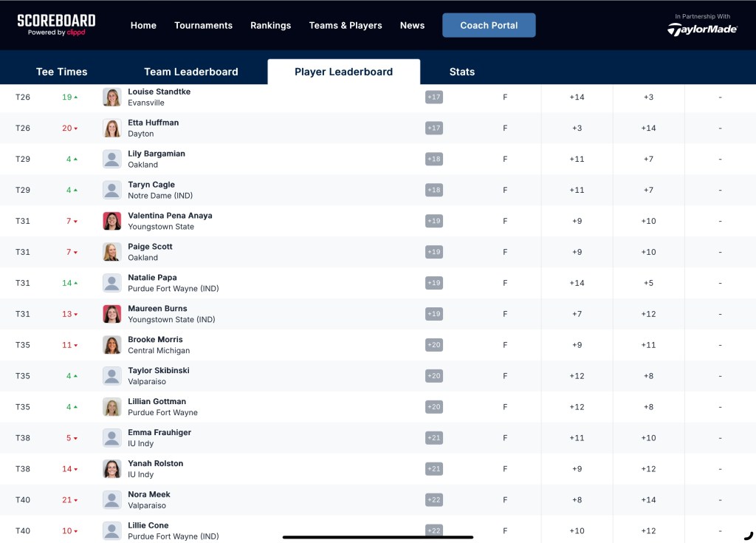Click Natalie Papa's placeholder avatar icon
The height and width of the screenshot is (543, 756).
(x=112, y=284)
